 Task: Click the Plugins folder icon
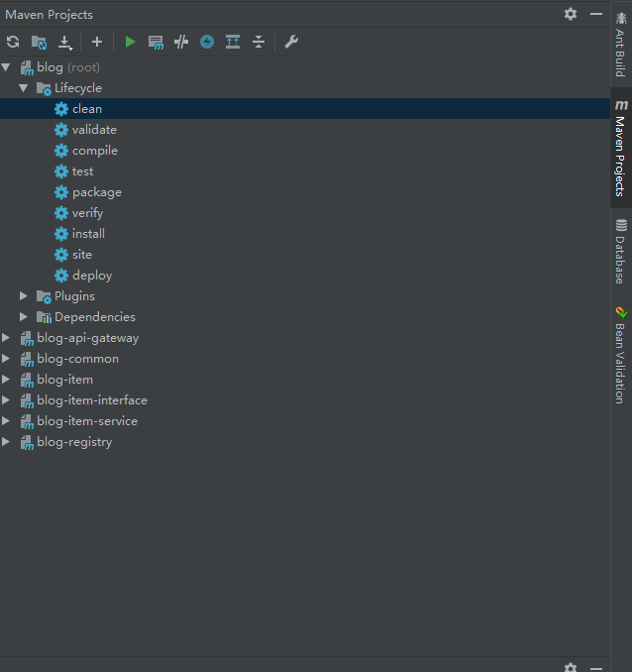tap(44, 296)
